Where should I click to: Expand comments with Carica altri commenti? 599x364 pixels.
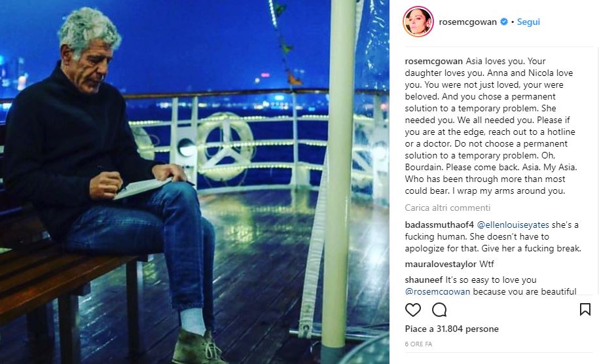pyautogui.click(x=447, y=208)
